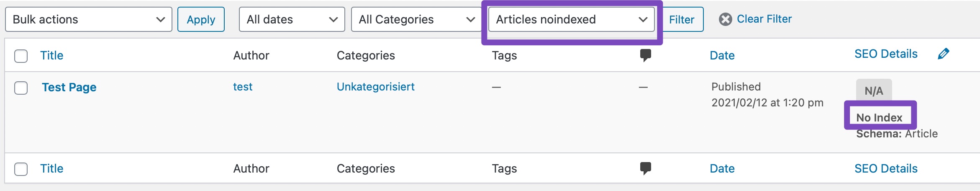Click the comments bubble icon in the header row

646,55
